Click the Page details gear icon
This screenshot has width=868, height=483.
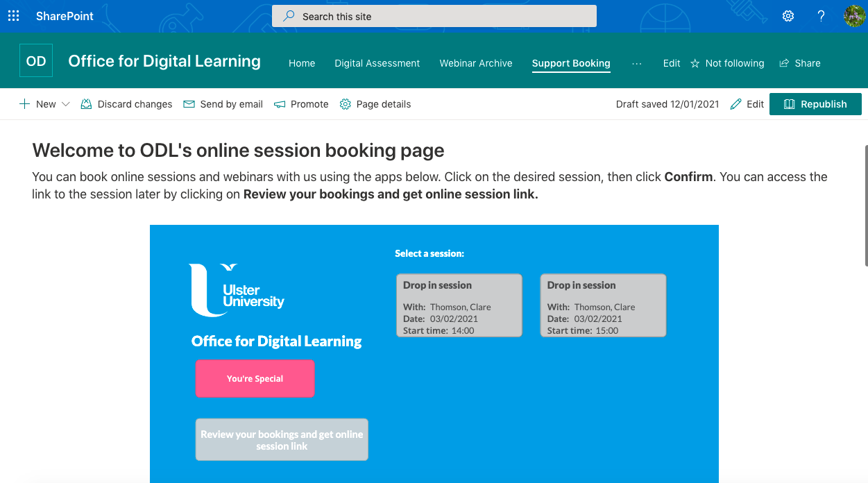click(x=345, y=104)
